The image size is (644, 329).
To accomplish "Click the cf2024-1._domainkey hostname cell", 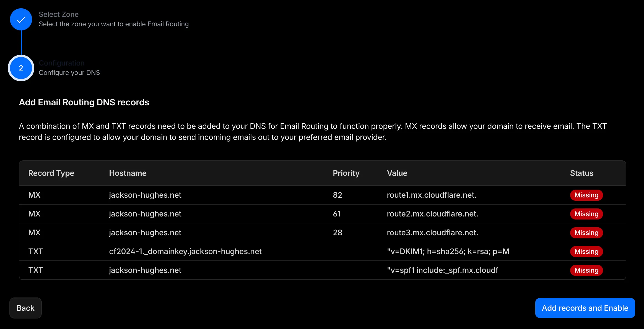I will [185, 252].
